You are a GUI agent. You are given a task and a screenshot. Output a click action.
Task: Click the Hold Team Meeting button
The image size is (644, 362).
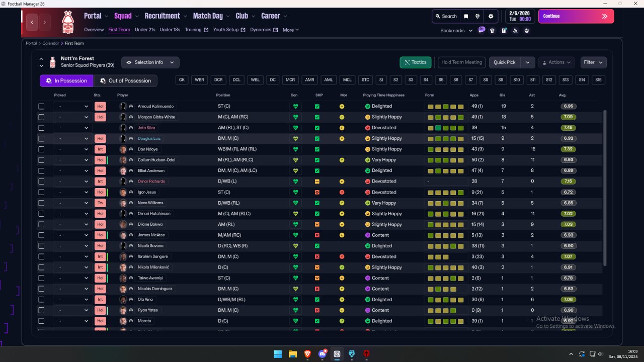pyautogui.click(x=462, y=62)
